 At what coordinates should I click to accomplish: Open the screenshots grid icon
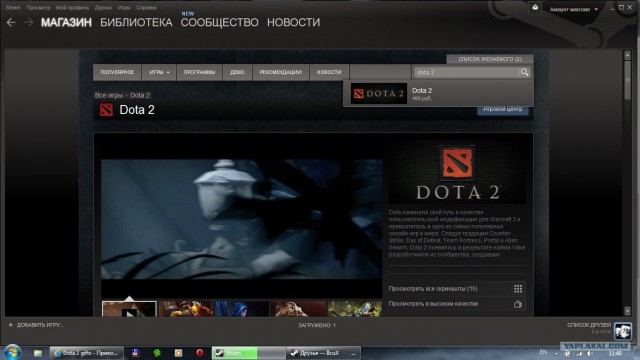point(518,289)
